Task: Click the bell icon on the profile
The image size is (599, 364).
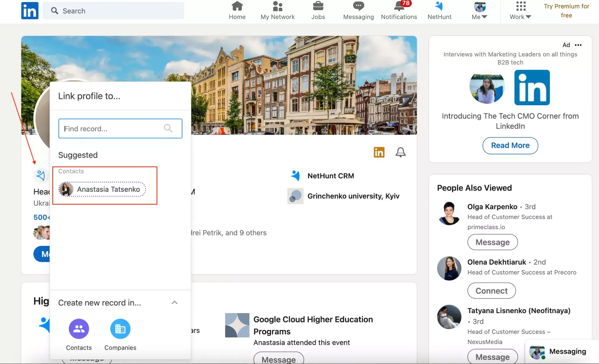Action: tap(400, 152)
